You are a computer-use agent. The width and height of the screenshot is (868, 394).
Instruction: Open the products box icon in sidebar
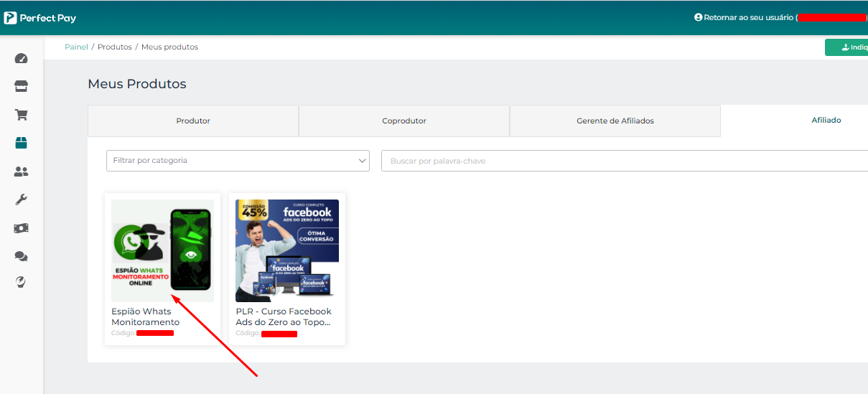[x=21, y=143]
